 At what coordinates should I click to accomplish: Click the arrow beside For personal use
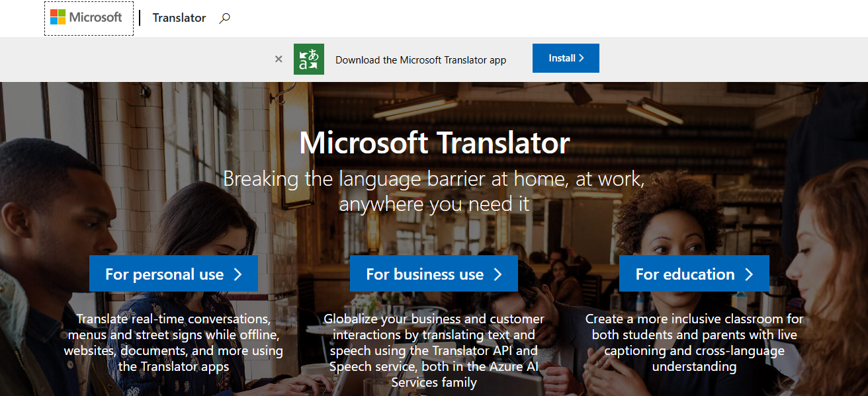238,275
